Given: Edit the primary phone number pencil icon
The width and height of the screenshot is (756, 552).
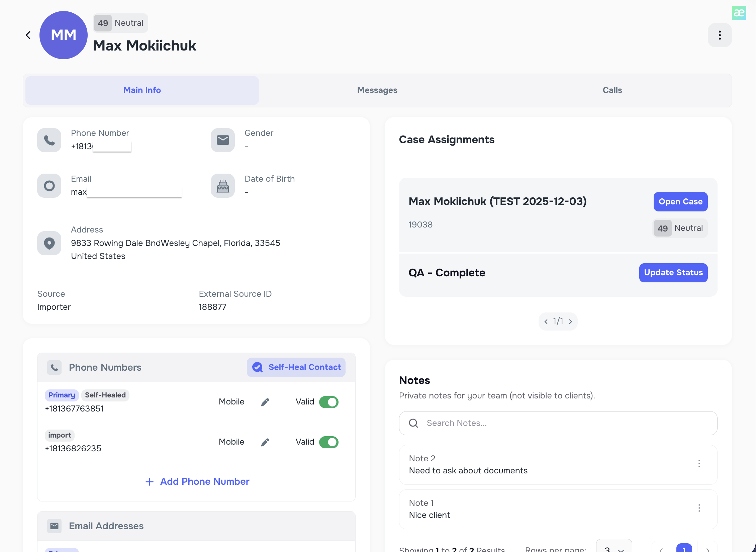Looking at the screenshot, I should pos(265,402).
